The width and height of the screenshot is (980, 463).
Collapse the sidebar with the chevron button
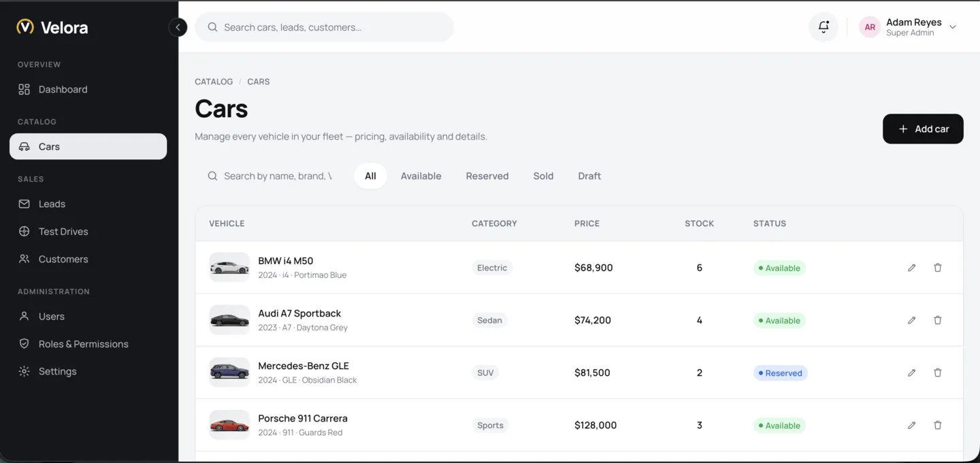[178, 27]
